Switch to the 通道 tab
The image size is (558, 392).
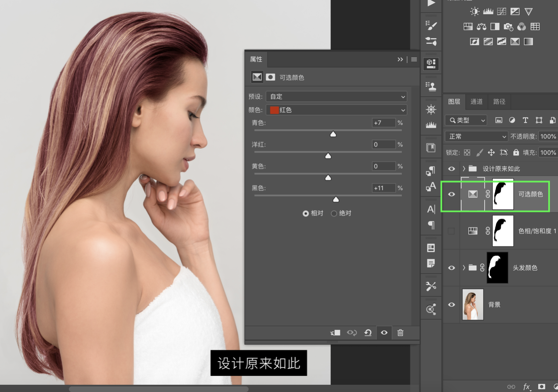476,101
